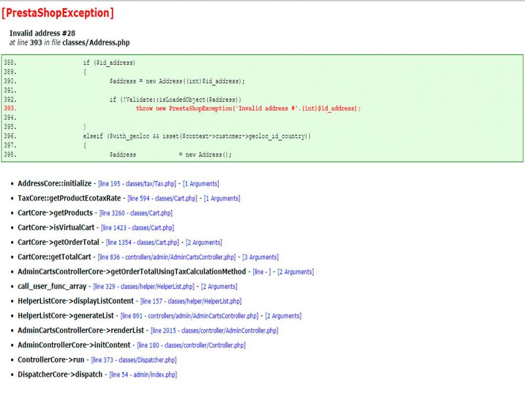Open line 373 classes/Dispatcher.php link
Screen dimensions: 525x420
tap(134, 360)
